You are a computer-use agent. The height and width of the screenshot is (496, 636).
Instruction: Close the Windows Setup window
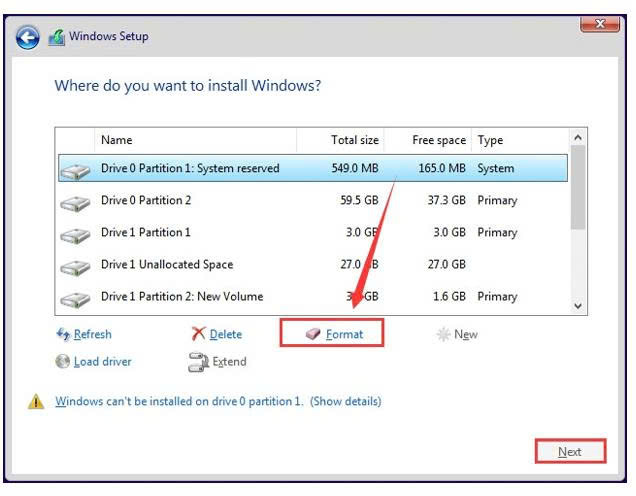[x=600, y=24]
